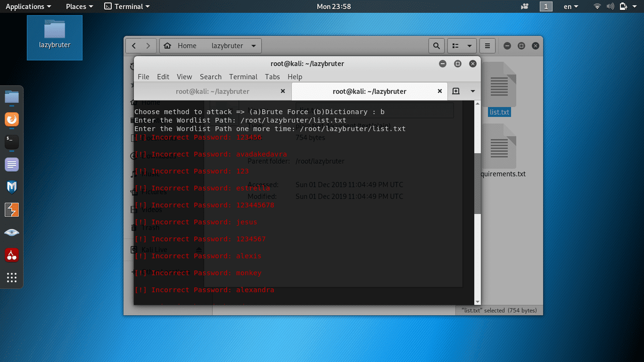Image resolution: width=644 pixels, height=362 pixels.
Task: Open the Terminal app menu in top bar
Action: coord(127,7)
